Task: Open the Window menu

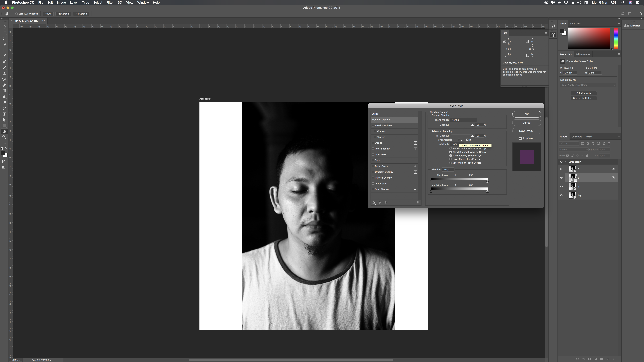Action: pyautogui.click(x=143, y=2)
